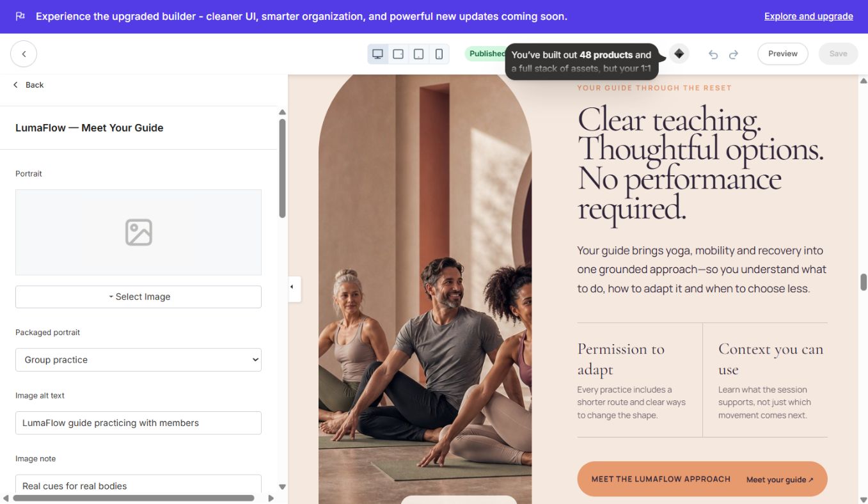Go Back to the section list
This screenshot has width=868, height=504.
tap(29, 84)
